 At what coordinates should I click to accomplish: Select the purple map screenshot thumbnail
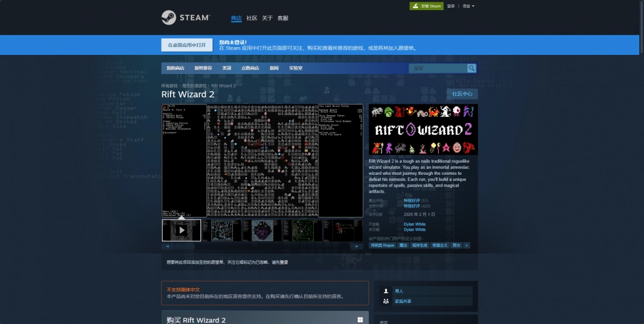tap(262, 230)
